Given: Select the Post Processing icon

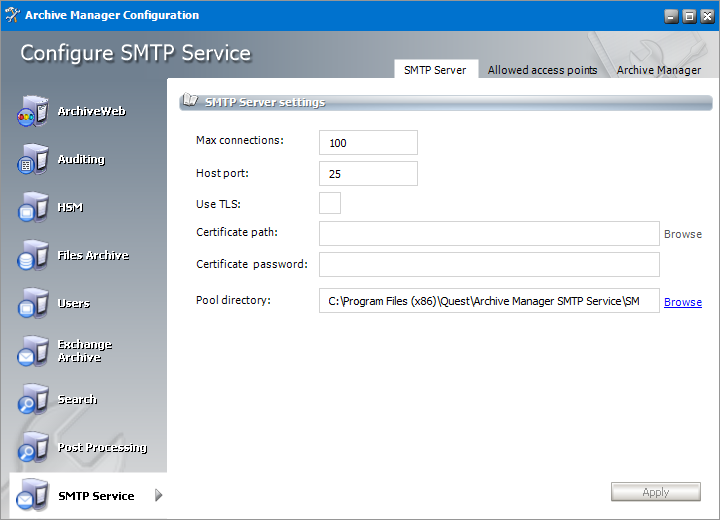Looking at the screenshot, I should (x=32, y=448).
